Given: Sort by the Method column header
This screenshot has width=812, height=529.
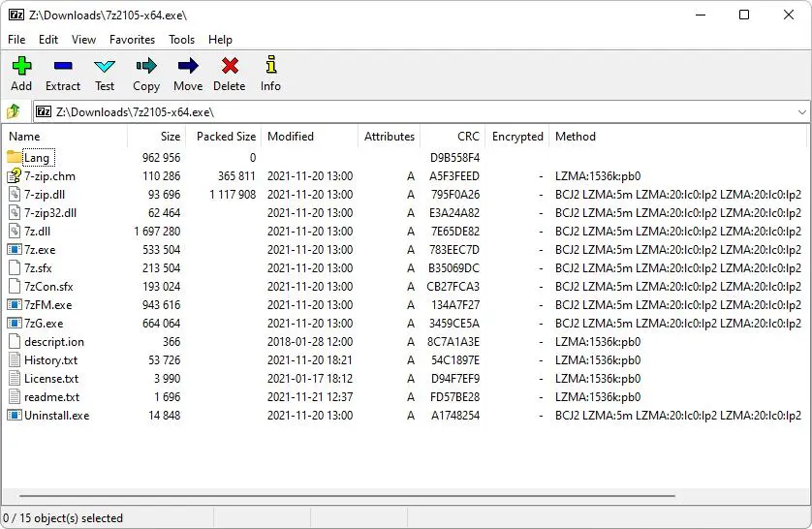Looking at the screenshot, I should point(678,137).
